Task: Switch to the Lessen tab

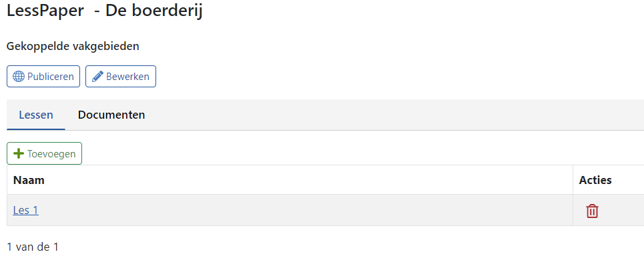Action: pyautogui.click(x=36, y=115)
